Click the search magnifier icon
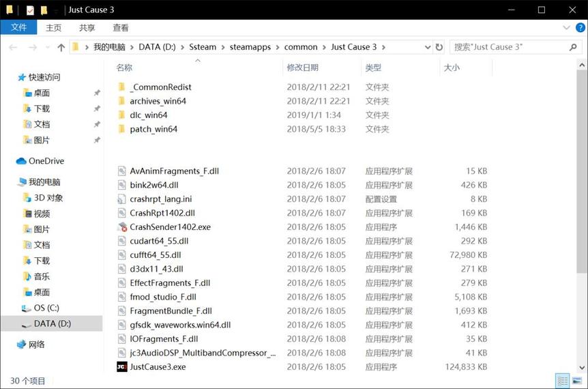Screen dimensions: 588x389 coord(572,47)
